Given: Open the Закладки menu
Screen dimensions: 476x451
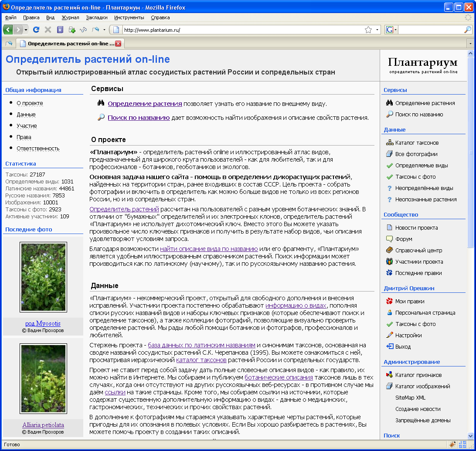Looking at the screenshot, I should tap(96, 17).
